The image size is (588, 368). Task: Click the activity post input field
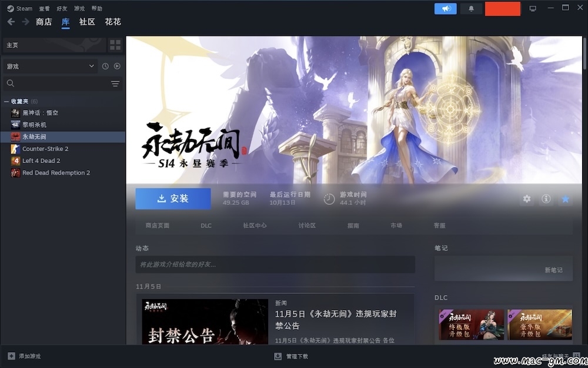pos(275,264)
